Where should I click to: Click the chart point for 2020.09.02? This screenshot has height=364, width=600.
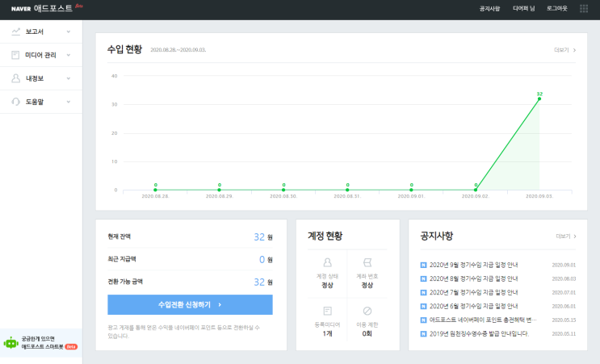coord(476,190)
